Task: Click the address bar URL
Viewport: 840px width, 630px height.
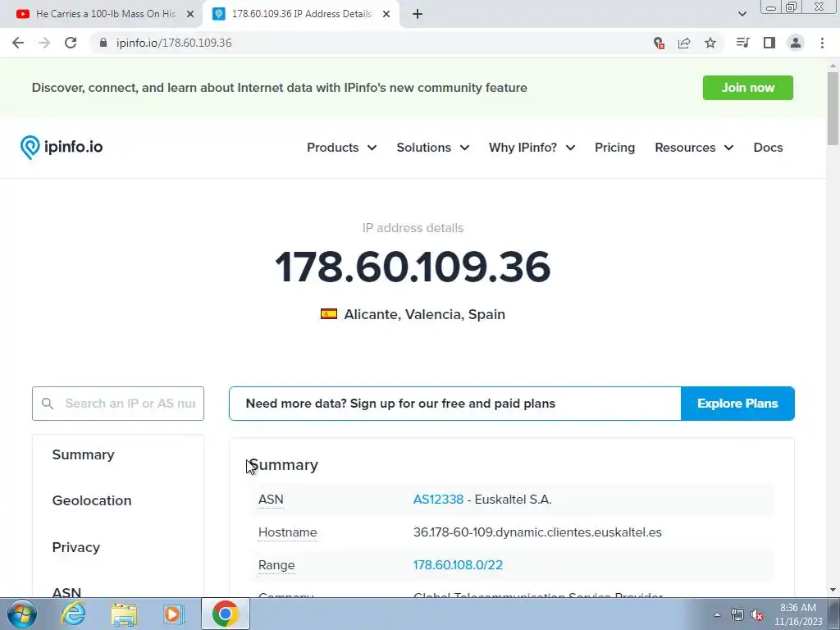Action: click(x=174, y=43)
